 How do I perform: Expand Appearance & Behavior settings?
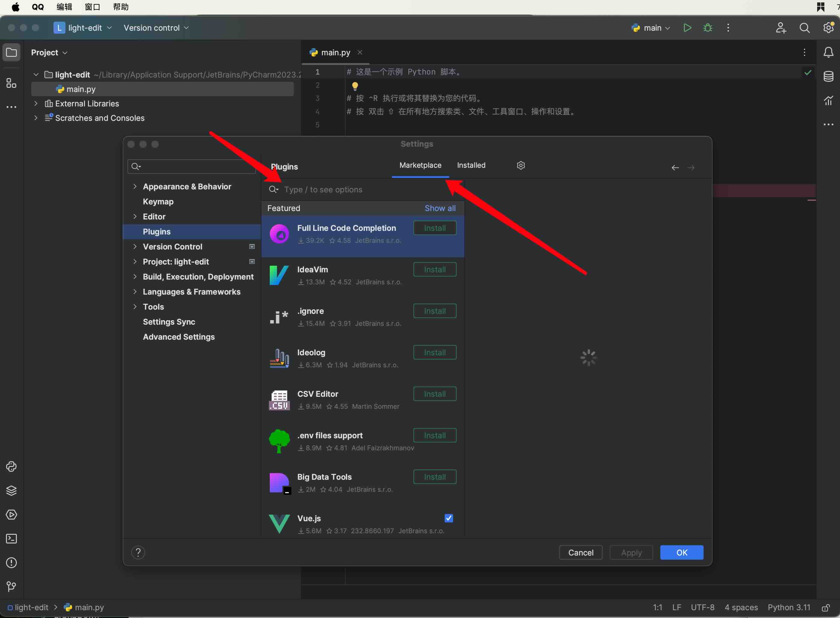click(135, 186)
